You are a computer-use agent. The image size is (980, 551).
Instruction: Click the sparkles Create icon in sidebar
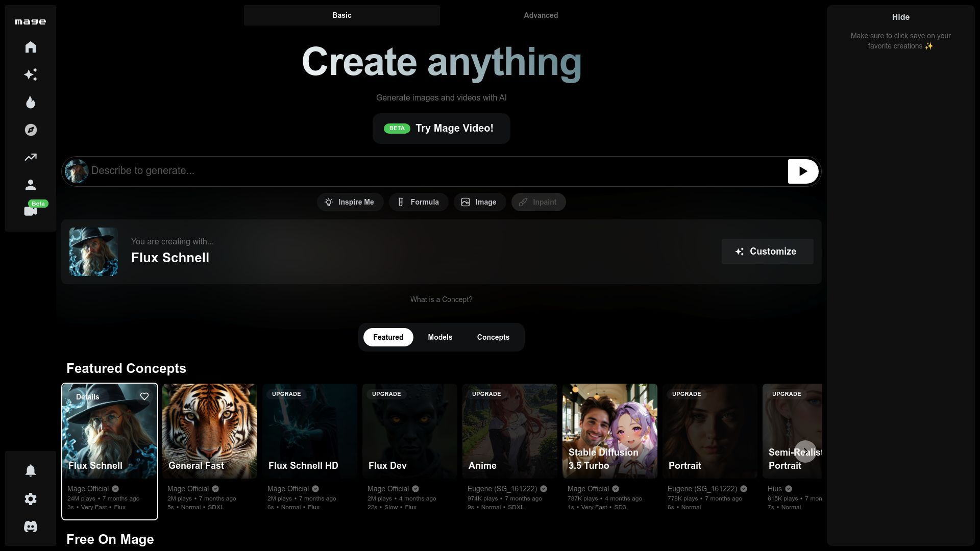pos(31,74)
